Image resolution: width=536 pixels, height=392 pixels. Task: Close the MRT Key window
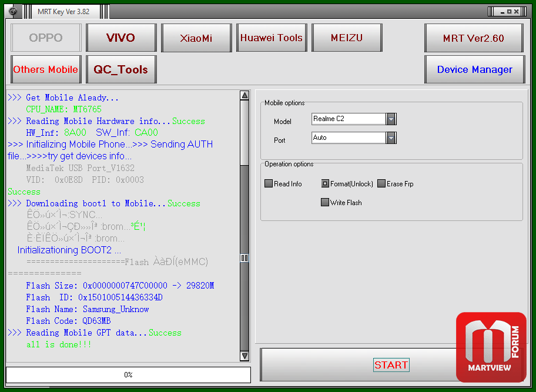pos(517,12)
